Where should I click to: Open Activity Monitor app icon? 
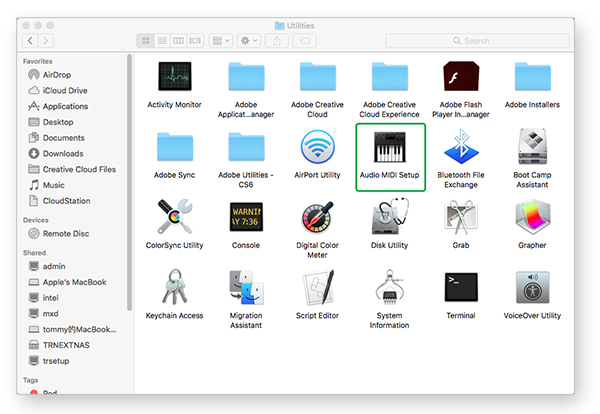[x=174, y=76]
